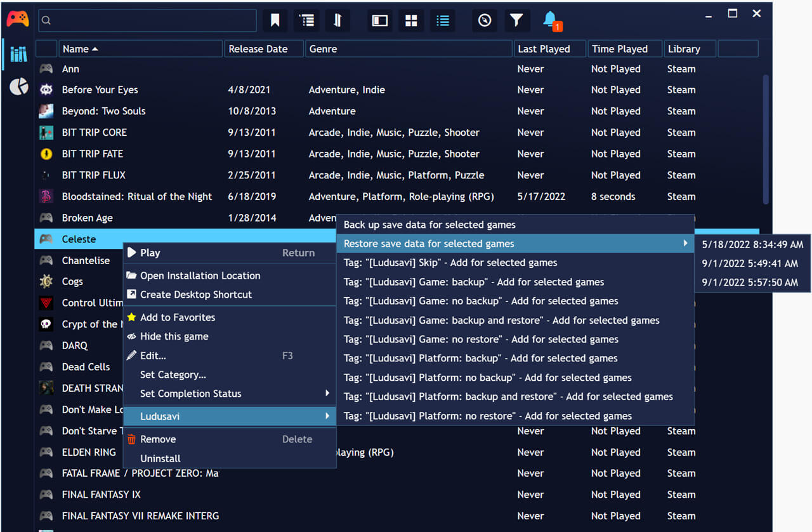Add tag "[Ludusavi] Game: backup"
Viewport: 812px width, 532px height.
515,282
